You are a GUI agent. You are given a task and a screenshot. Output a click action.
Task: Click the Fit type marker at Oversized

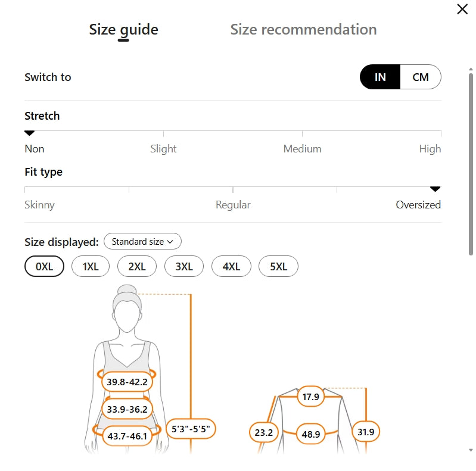pyautogui.click(x=435, y=189)
